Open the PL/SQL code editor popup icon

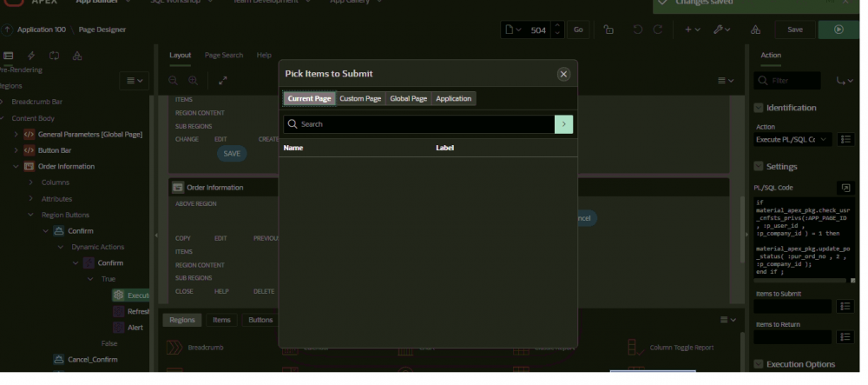pos(845,188)
